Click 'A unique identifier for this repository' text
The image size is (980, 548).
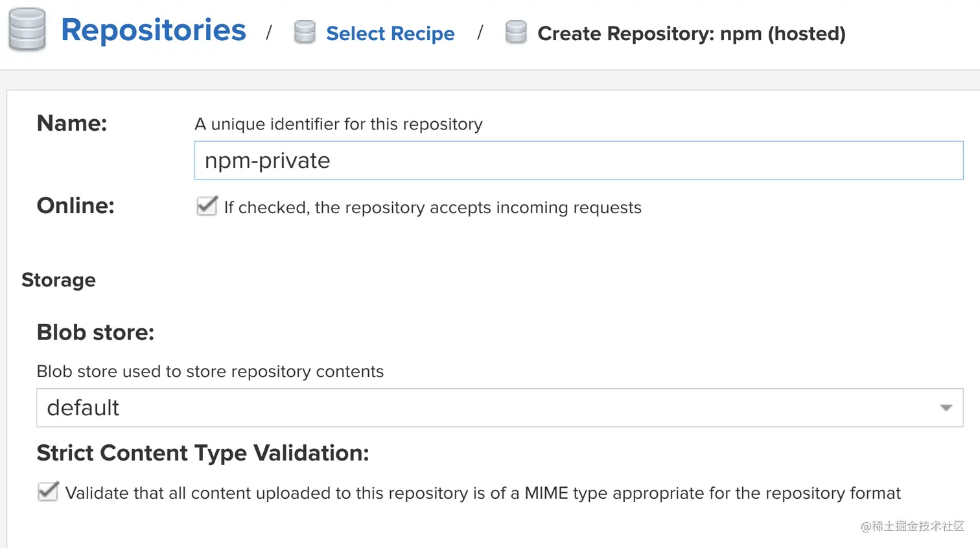338,124
